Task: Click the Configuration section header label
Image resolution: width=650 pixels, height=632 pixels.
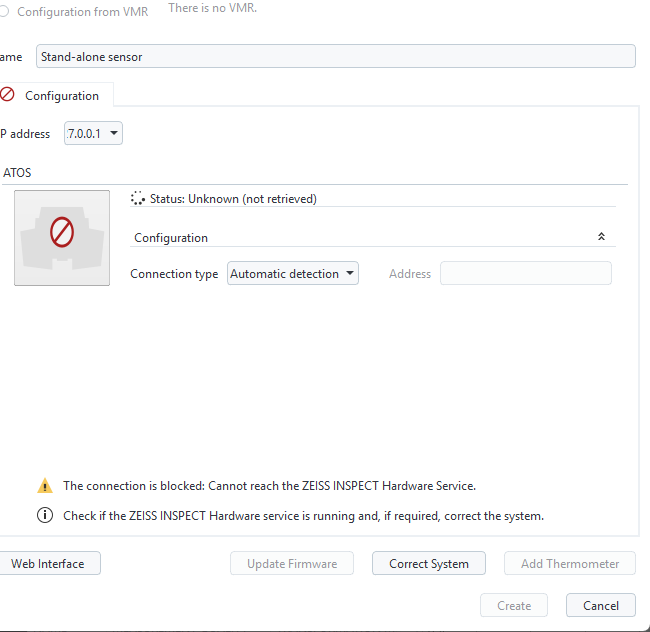Action: click(171, 238)
